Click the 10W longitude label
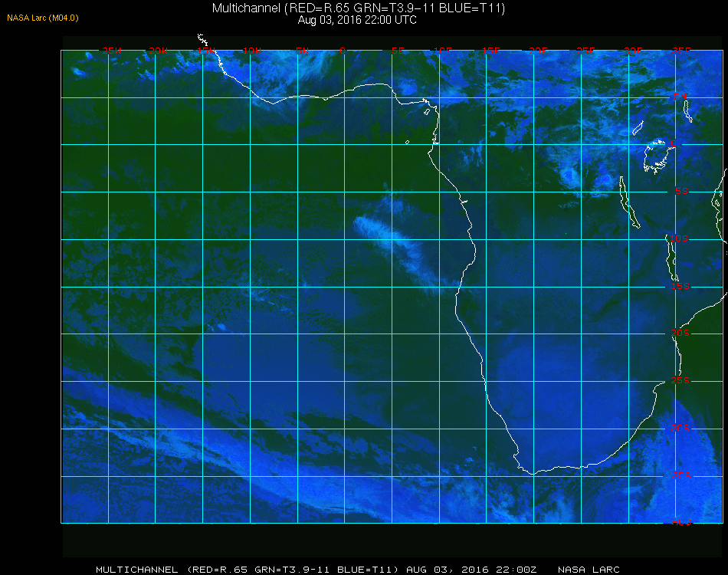Image resolution: width=728 pixels, height=575 pixels. (252, 51)
